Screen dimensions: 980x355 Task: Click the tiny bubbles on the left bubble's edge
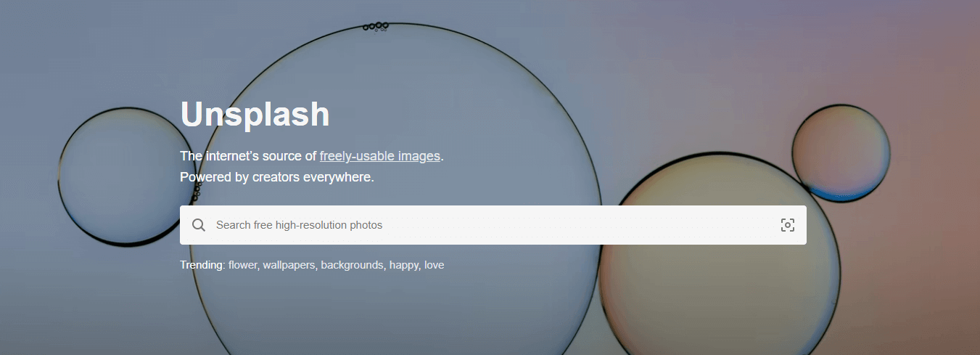[x=197, y=192]
